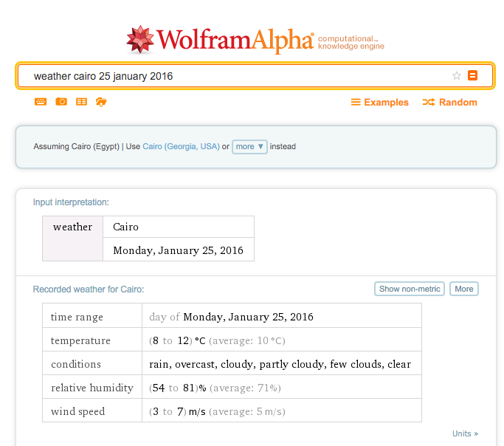Click the wind speed value '(3 to 7) m/s'
Viewport: 504px width, 446px height.
pos(177,411)
